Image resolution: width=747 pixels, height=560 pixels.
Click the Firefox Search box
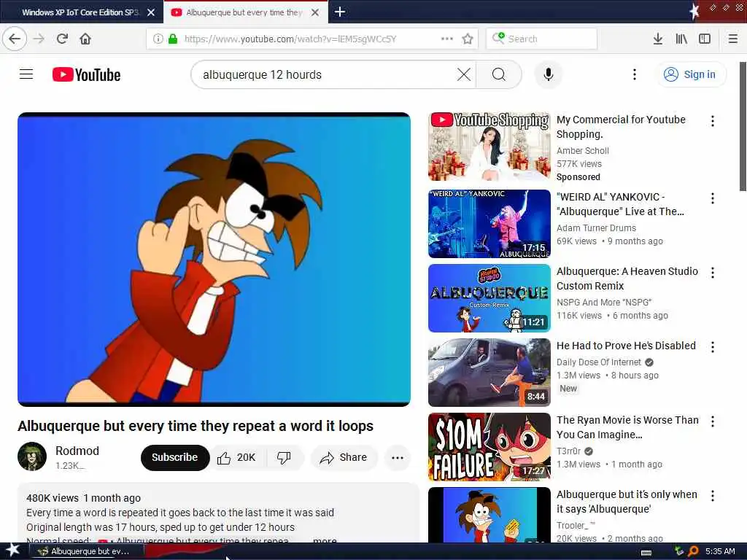tap(542, 39)
